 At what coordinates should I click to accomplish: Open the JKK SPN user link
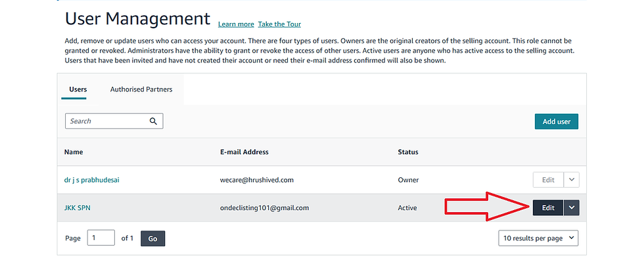pos(78,208)
